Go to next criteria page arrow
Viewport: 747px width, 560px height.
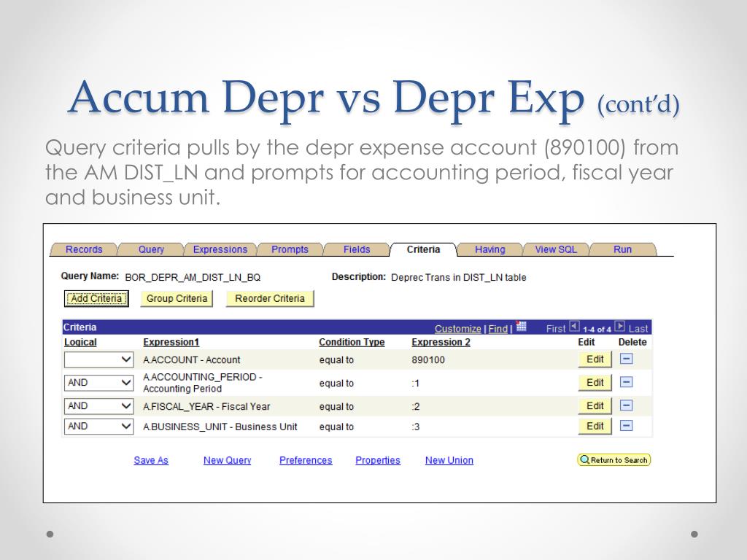[x=619, y=327]
